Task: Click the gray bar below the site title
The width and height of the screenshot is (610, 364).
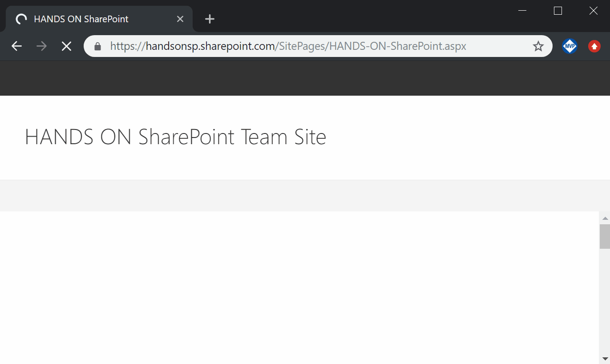Action: [305, 196]
